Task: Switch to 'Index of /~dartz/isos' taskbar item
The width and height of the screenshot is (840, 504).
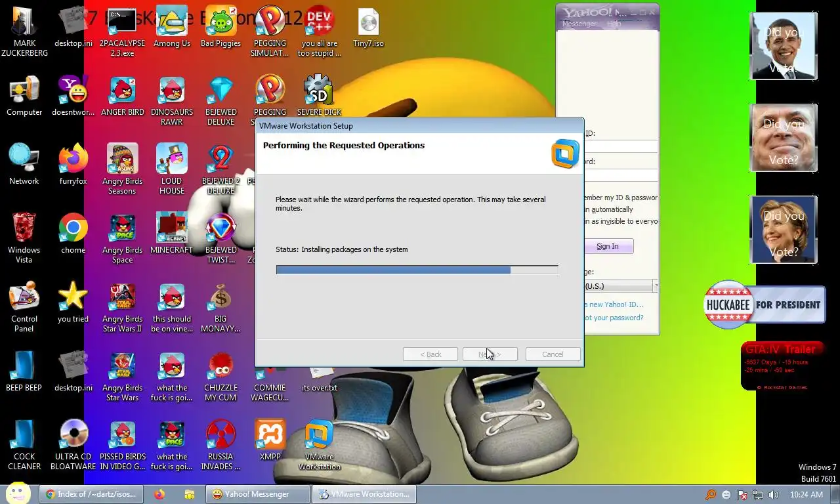Action: [90, 494]
